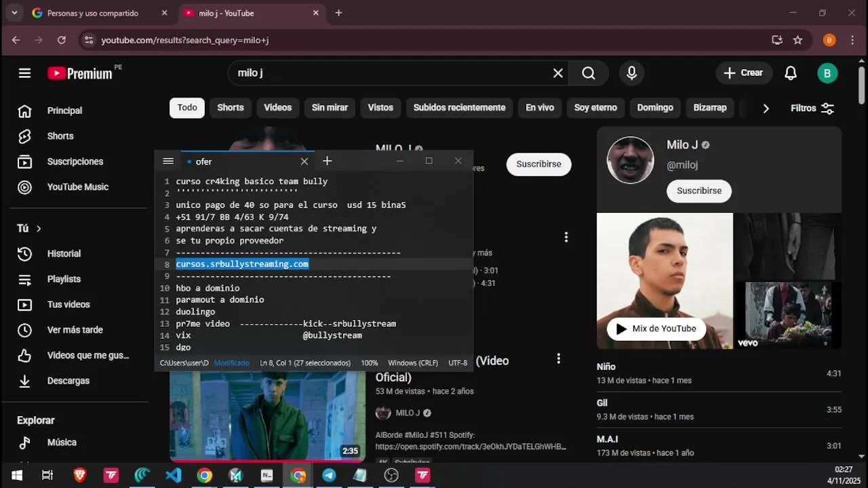
Task: Open Task View on the taskbar
Action: click(x=47, y=476)
